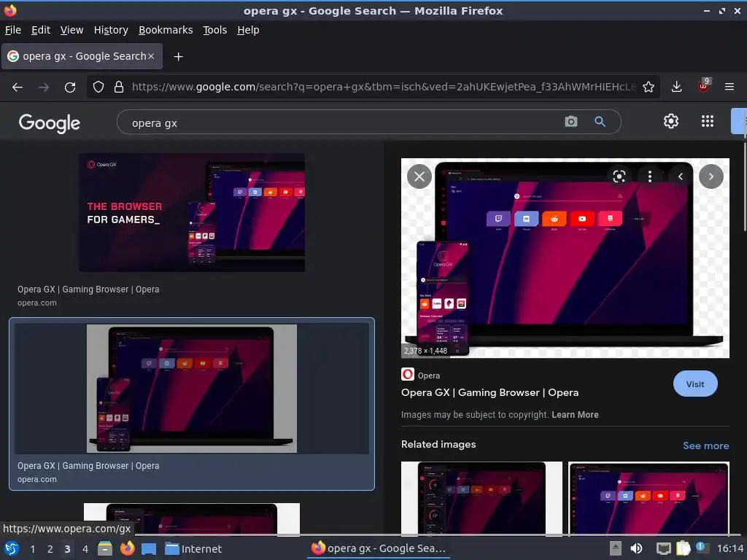Open the History menu
747x560 pixels.
[x=111, y=30]
